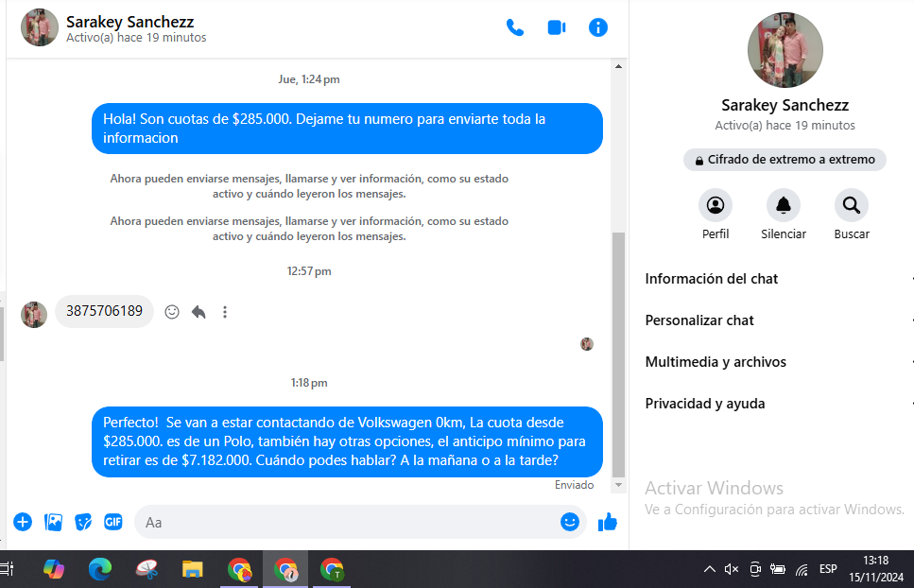Search the conversation with Buscar
This screenshot has height=588, width=914.
pos(851,206)
